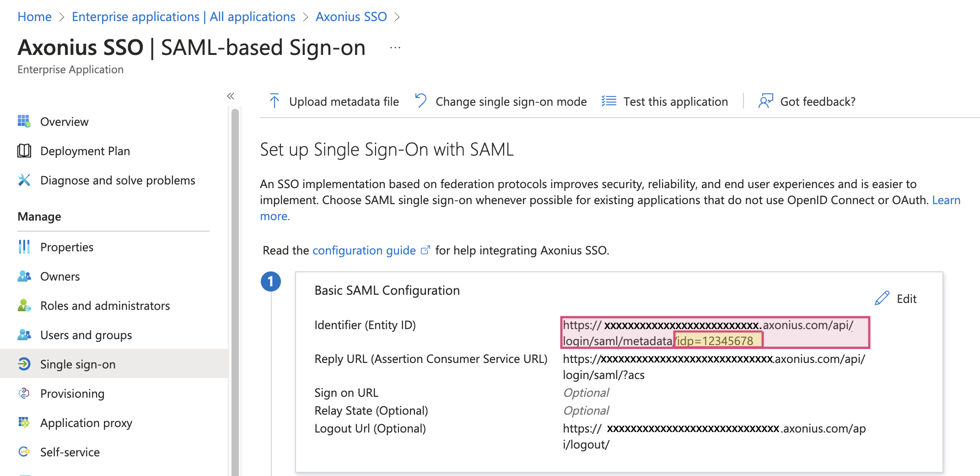Click the Provisioning cycle icon
The image size is (980, 476).
(24, 393)
